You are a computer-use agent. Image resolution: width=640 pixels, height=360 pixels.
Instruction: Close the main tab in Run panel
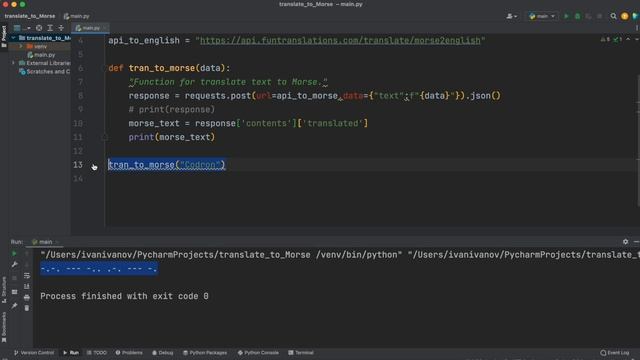coord(57,242)
